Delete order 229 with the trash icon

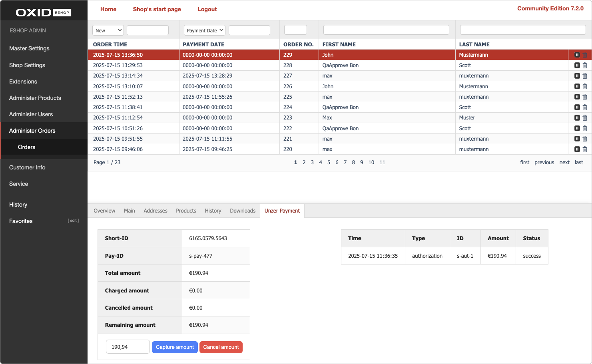[585, 55]
